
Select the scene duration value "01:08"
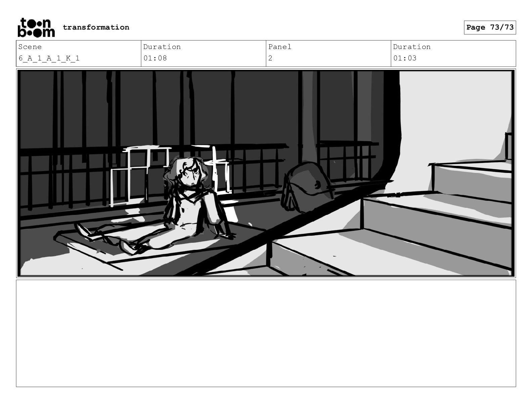coord(155,58)
